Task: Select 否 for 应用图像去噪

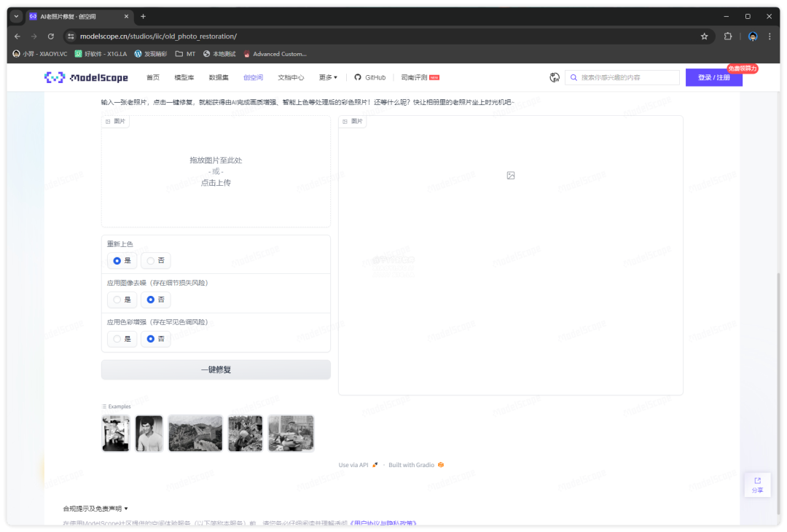Action: pos(156,300)
